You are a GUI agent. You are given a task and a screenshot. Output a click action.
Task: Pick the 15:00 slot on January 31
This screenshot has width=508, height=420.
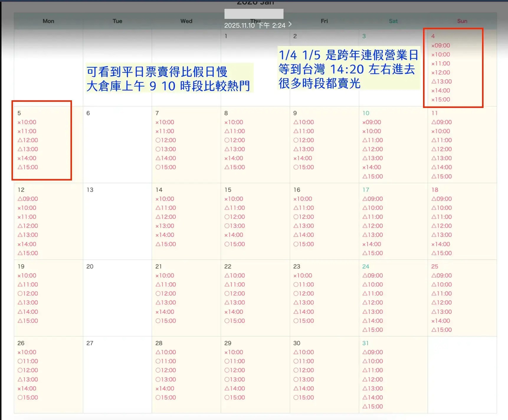click(373, 406)
